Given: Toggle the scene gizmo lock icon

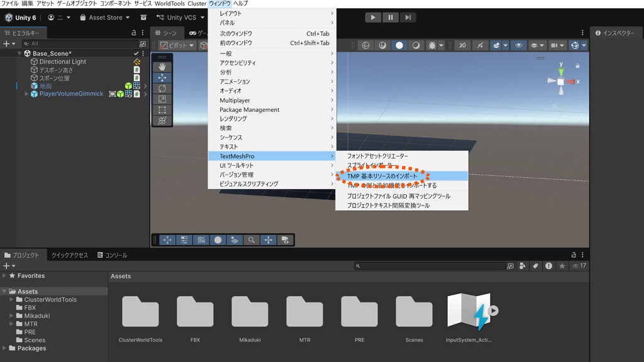Looking at the screenshot, I should (x=577, y=65).
